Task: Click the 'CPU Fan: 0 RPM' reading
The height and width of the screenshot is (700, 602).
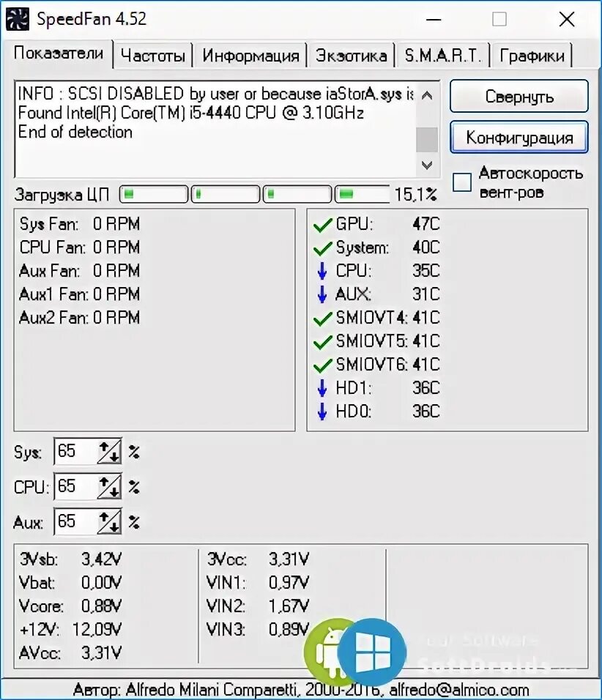Action: tap(80, 247)
